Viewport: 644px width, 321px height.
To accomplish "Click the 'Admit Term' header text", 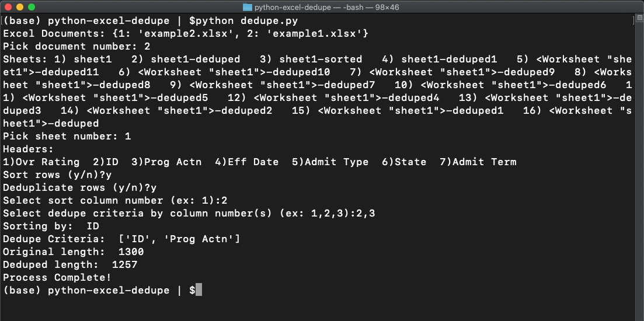I will click(x=485, y=162).
